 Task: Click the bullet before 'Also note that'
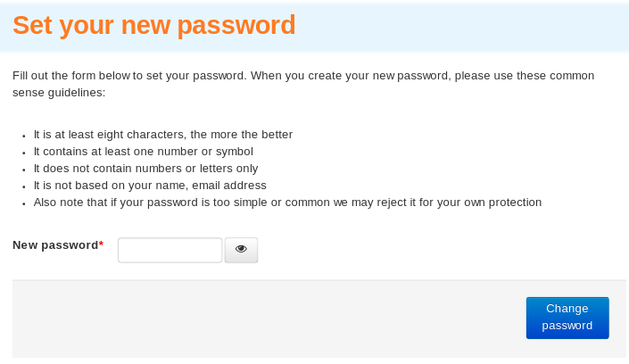click(24, 203)
